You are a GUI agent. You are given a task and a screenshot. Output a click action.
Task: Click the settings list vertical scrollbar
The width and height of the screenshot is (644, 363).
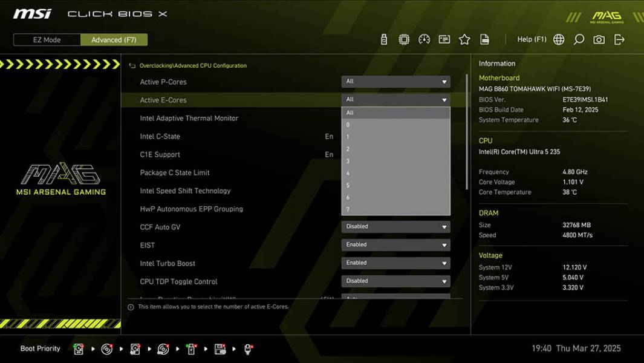point(467,131)
